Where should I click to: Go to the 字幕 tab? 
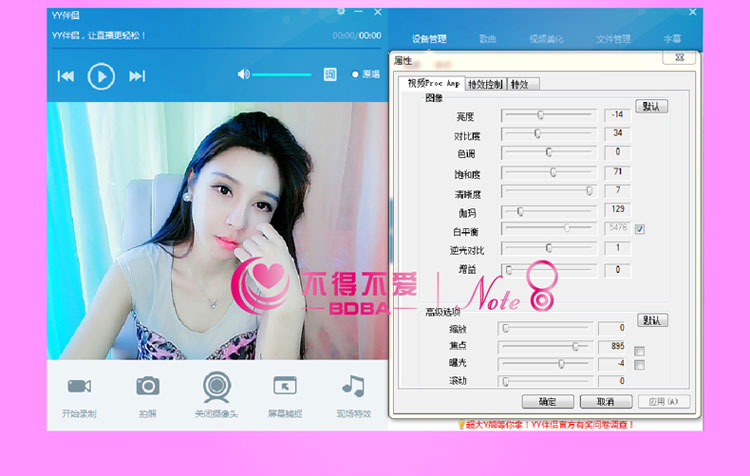pos(673,39)
